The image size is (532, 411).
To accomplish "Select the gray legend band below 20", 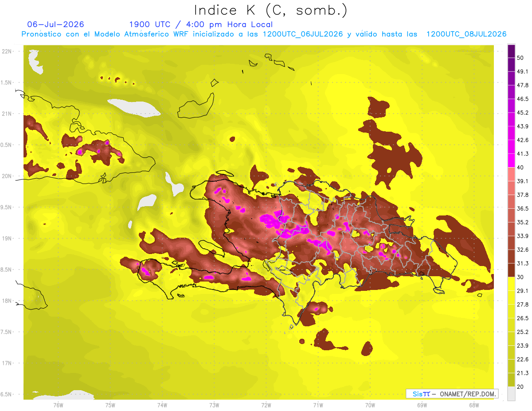I will coord(511,393).
